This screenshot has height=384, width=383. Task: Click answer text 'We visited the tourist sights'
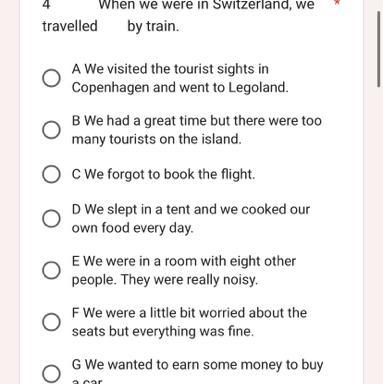click(x=169, y=69)
